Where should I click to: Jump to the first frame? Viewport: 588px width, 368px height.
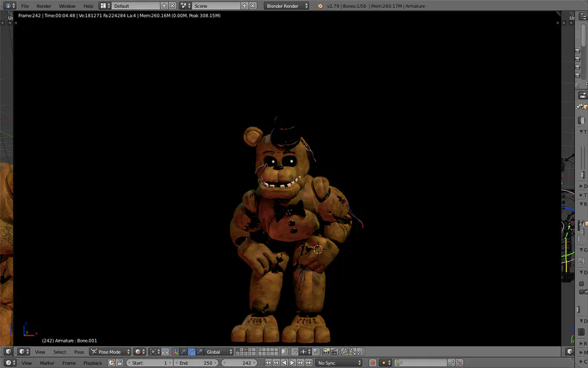point(268,363)
